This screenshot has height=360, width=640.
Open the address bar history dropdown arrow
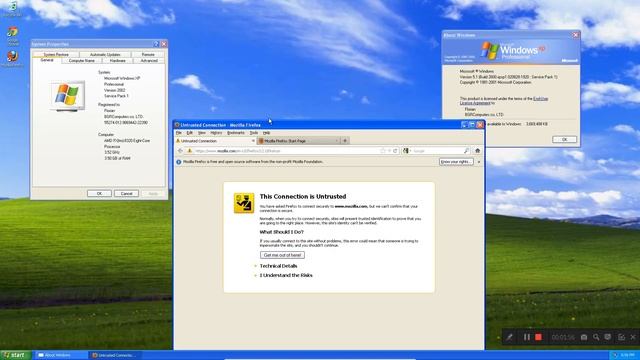click(x=389, y=151)
